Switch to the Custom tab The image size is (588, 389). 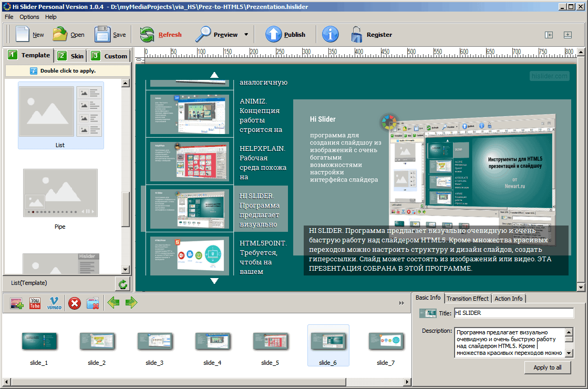coord(109,56)
